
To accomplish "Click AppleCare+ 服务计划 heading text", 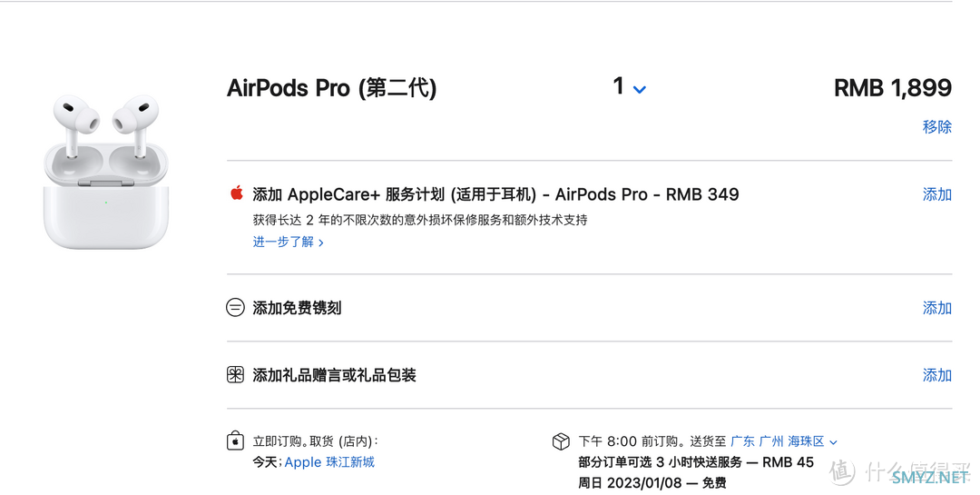I will coord(495,194).
